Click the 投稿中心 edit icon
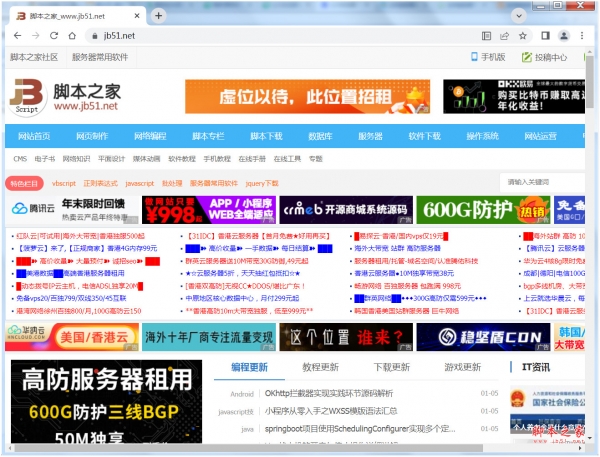The width and height of the screenshot is (600, 457). tap(527, 57)
